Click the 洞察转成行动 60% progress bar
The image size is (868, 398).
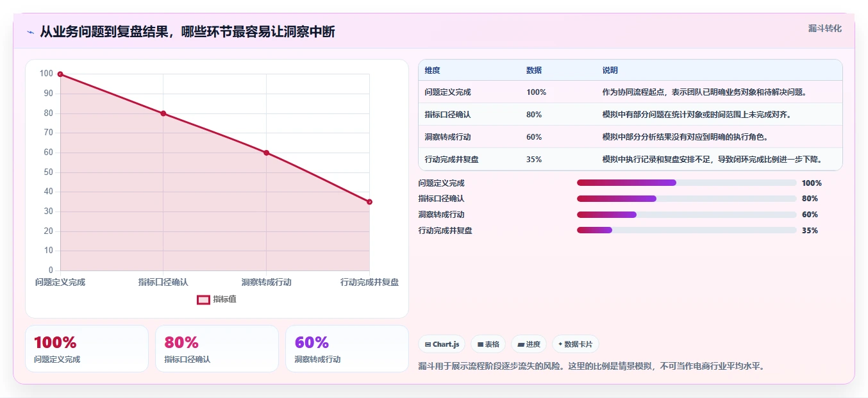(687, 215)
